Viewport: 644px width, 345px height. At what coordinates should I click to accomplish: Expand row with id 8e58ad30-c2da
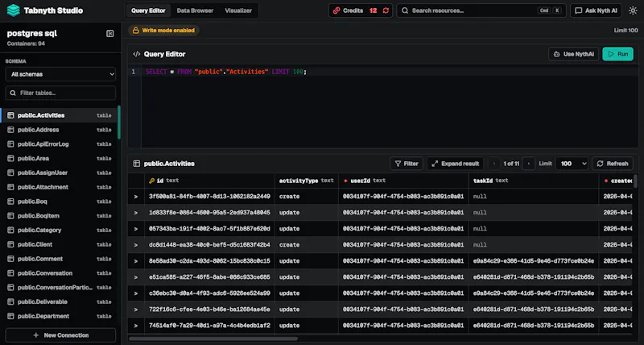tap(136, 260)
